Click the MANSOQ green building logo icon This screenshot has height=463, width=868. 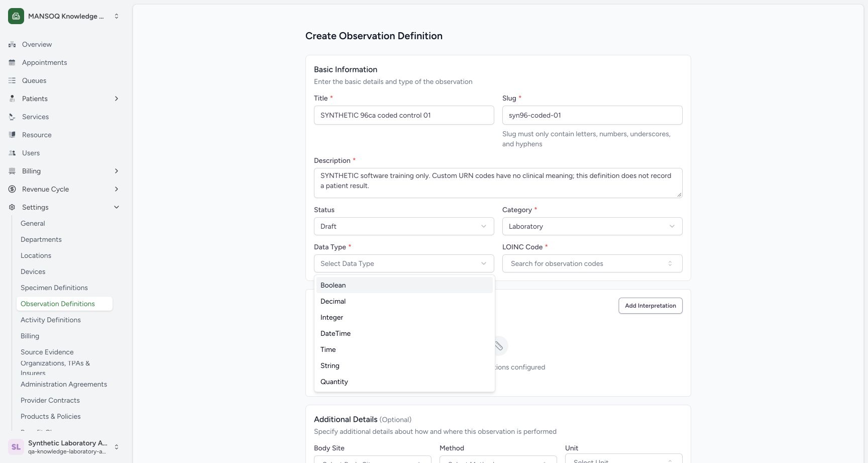point(16,16)
